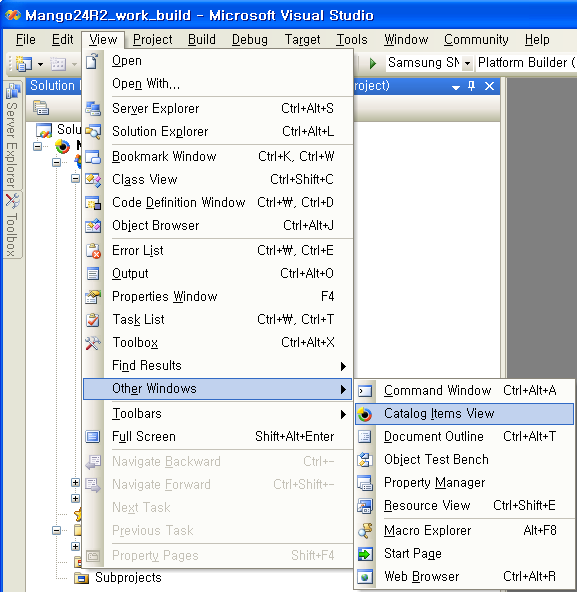This screenshot has height=592, width=577.
Task: Open the Debug menu
Action: 250,40
